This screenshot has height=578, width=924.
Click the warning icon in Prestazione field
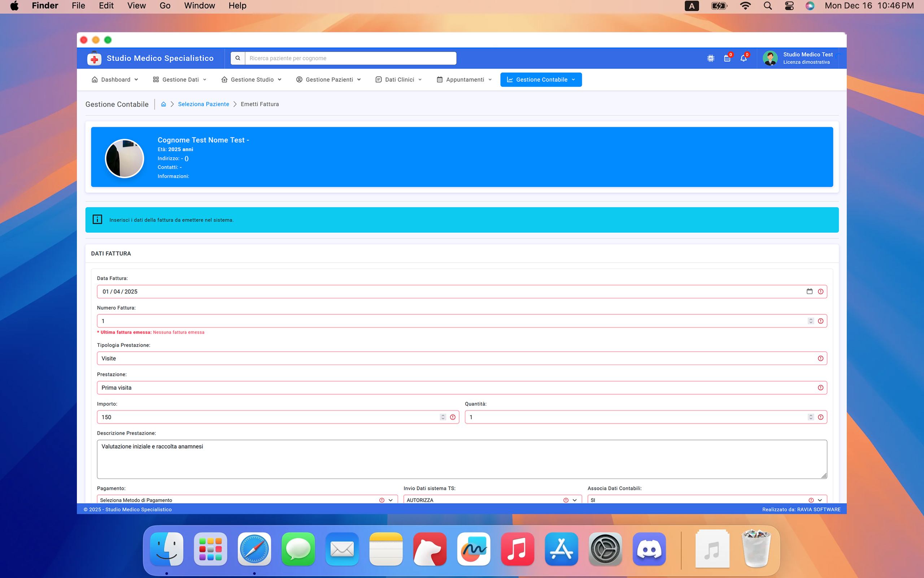[820, 388]
